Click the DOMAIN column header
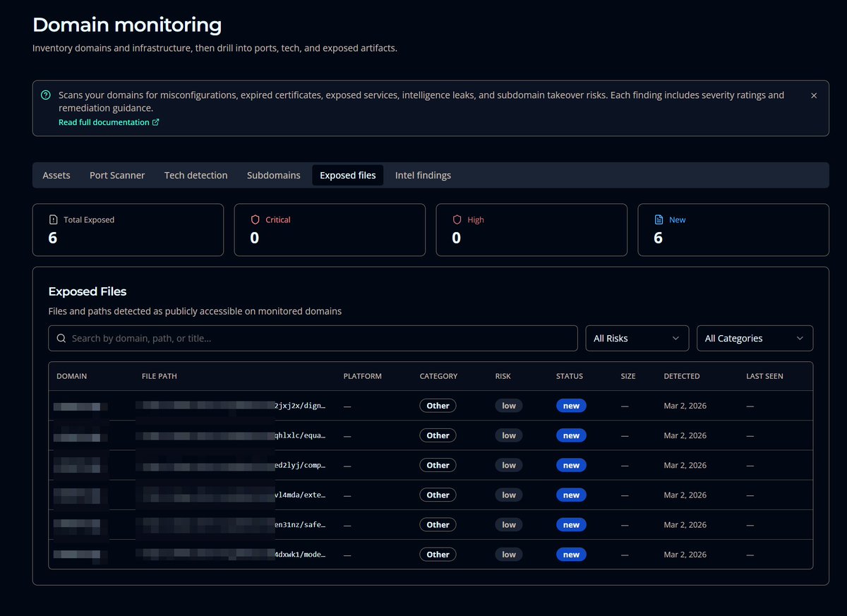847x616 pixels. click(x=71, y=376)
